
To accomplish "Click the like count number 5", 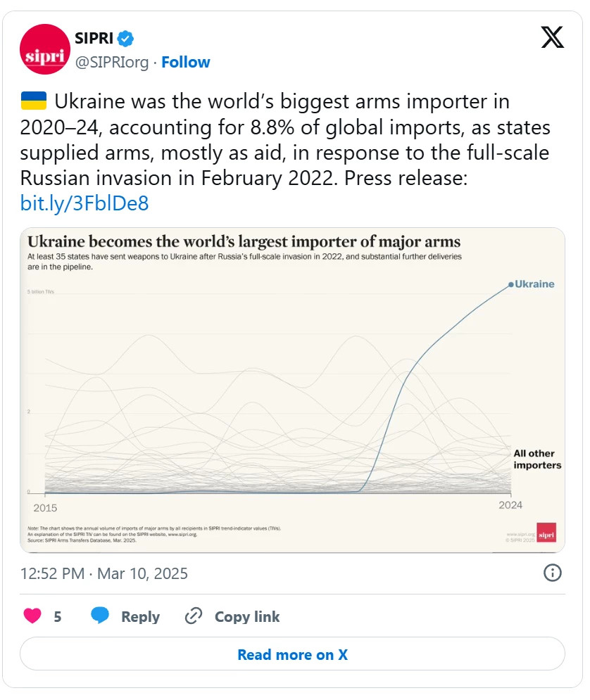I will [x=58, y=616].
